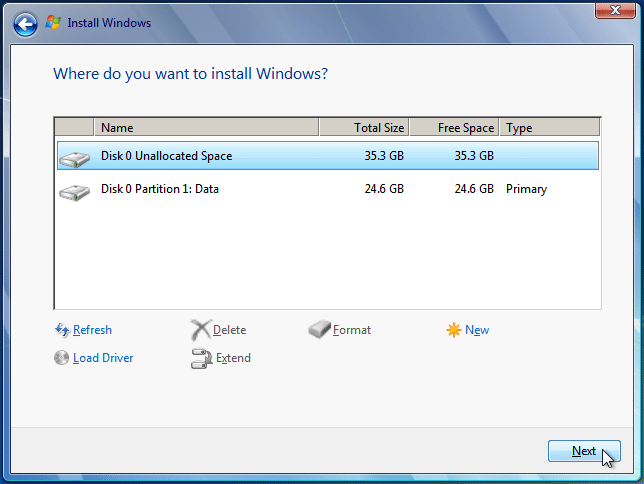Open the Load Driver link
Screen dimensions: 644x484
[103, 358]
